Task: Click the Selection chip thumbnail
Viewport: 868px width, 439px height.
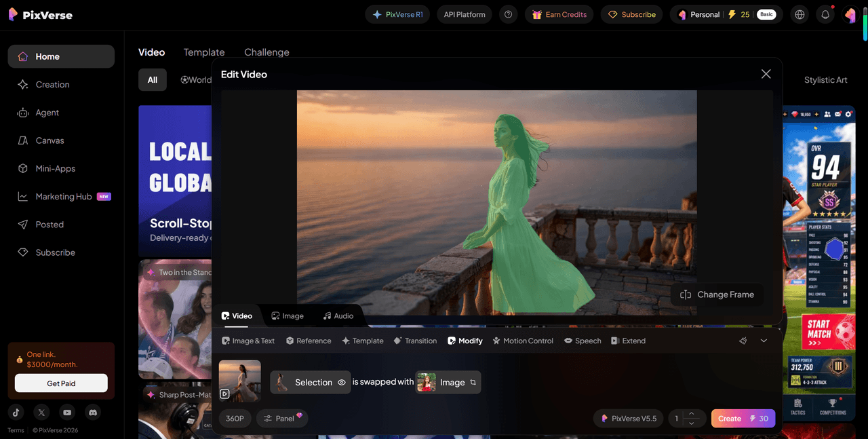Action: (281, 382)
